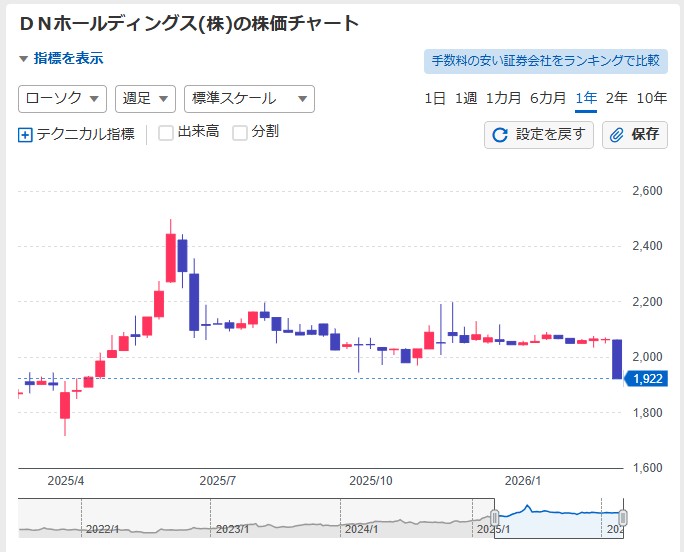Click the 2023/1 area in overview timeline
This screenshot has height=552, width=684.
[x=230, y=529]
